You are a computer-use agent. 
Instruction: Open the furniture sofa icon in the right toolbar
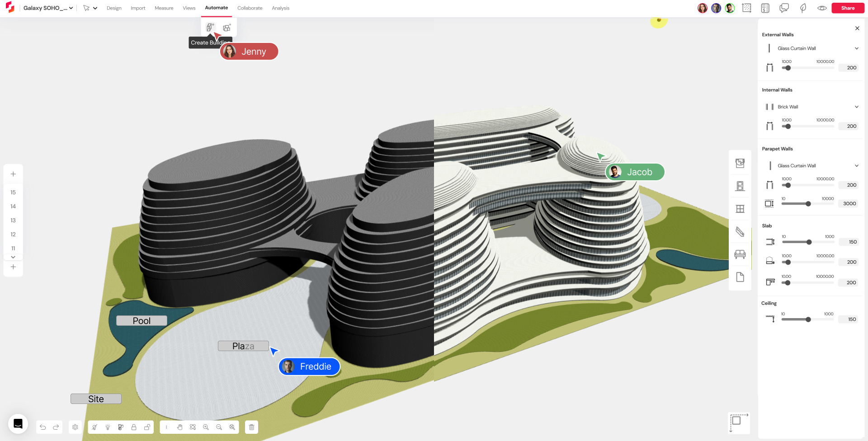pos(740,254)
